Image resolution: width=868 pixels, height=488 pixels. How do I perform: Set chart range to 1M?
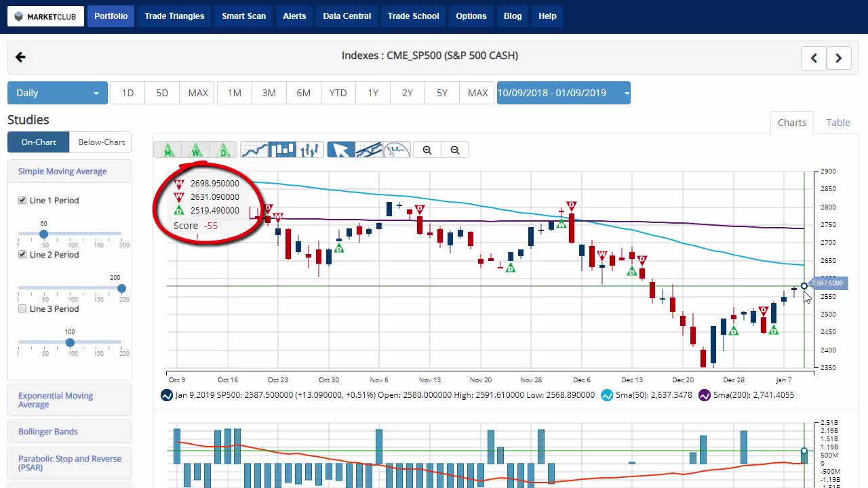235,93
